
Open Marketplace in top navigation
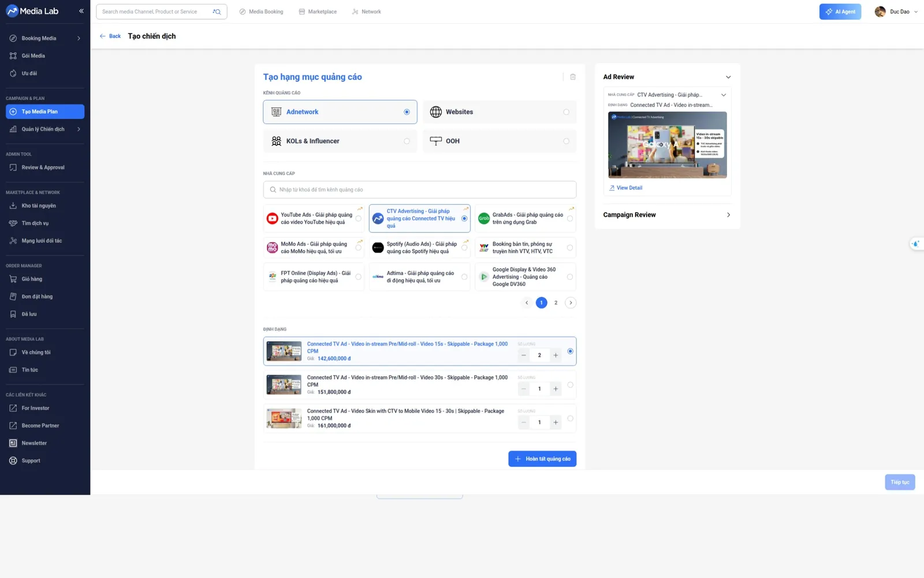pos(318,12)
